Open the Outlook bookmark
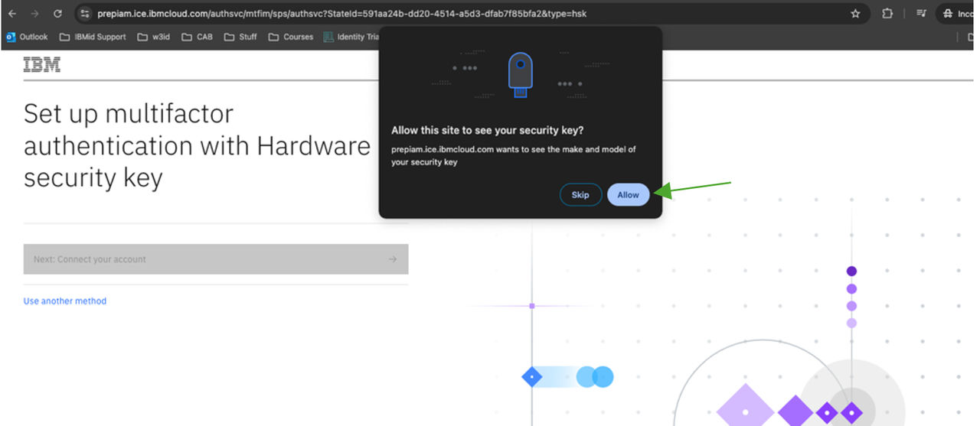 [x=27, y=37]
